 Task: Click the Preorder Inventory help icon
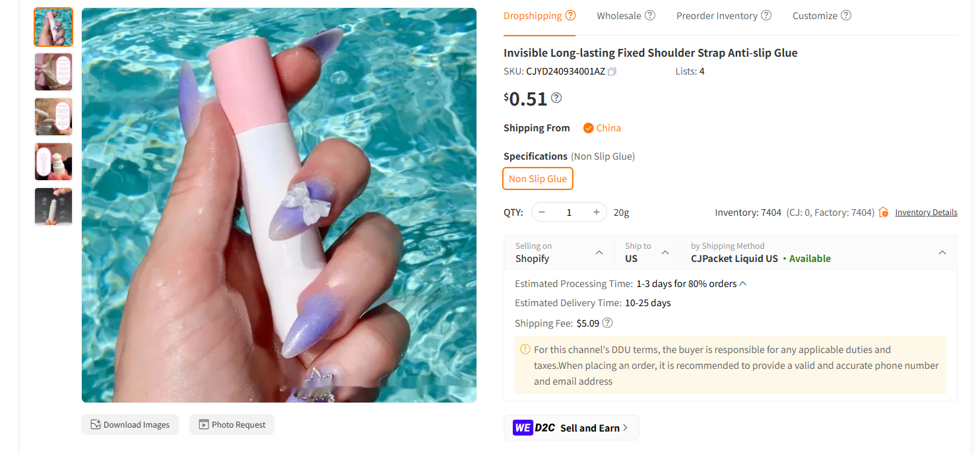point(766,16)
